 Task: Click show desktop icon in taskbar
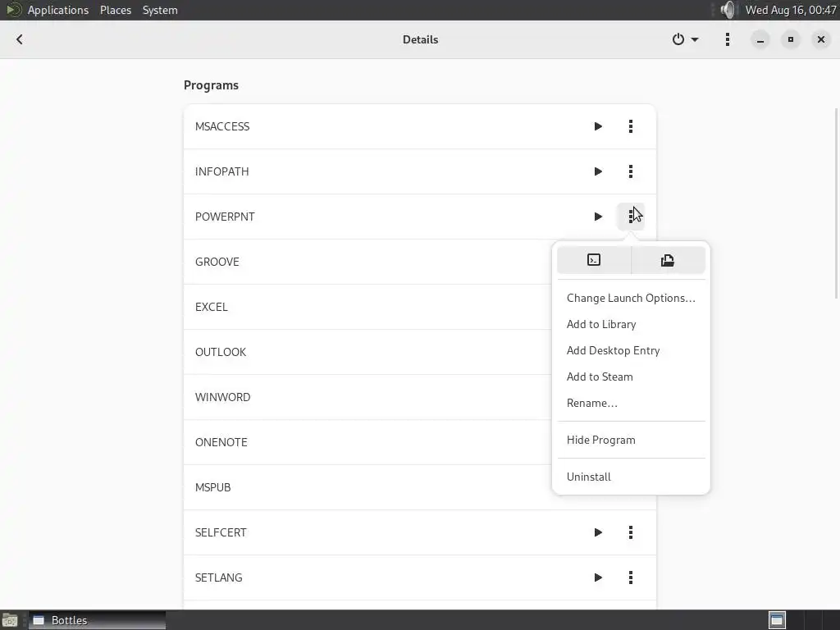(10, 621)
